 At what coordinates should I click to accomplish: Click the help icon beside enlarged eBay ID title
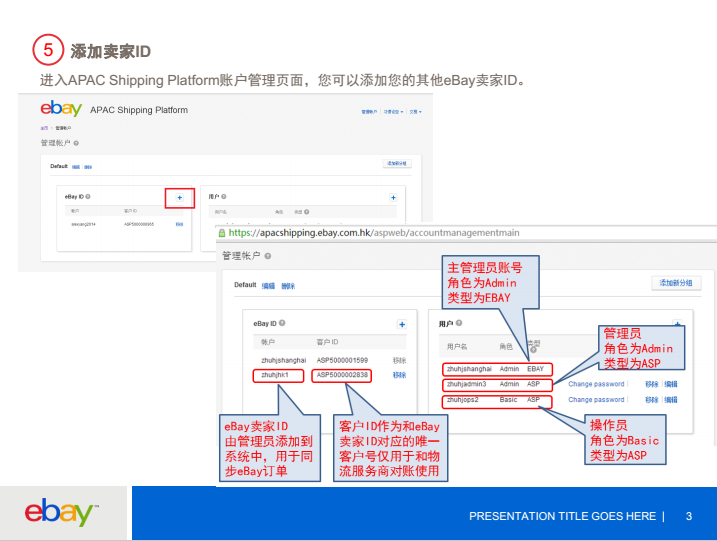pyautogui.click(x=283, y=323)
